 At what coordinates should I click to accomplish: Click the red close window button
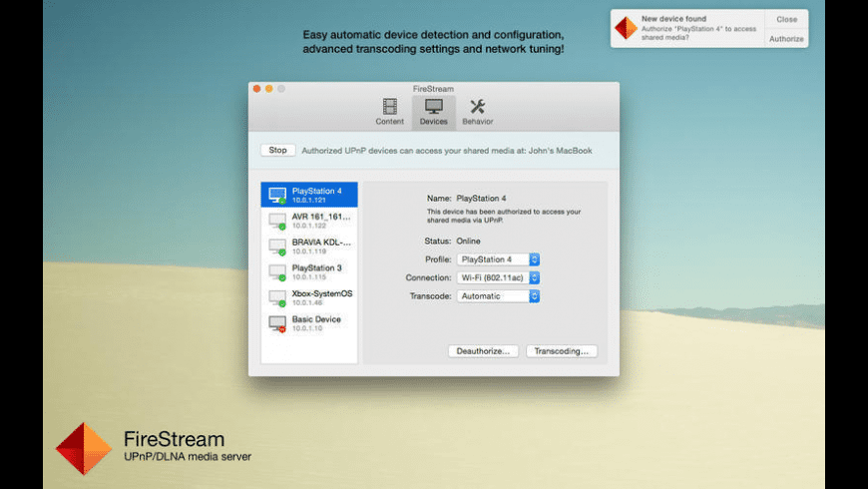point(256,89)
